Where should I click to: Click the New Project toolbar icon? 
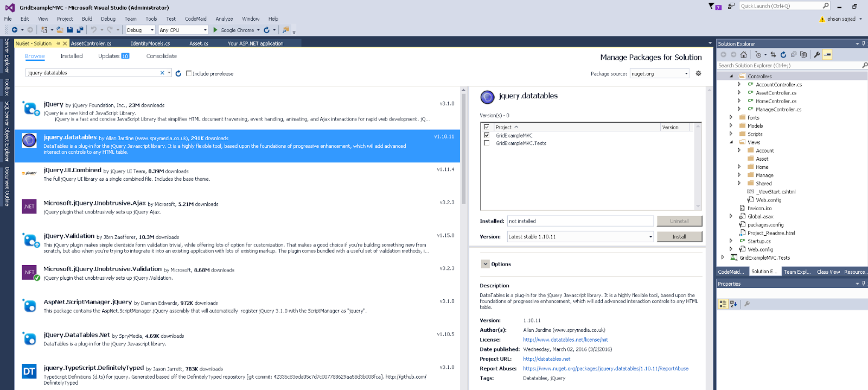point(44,30)
